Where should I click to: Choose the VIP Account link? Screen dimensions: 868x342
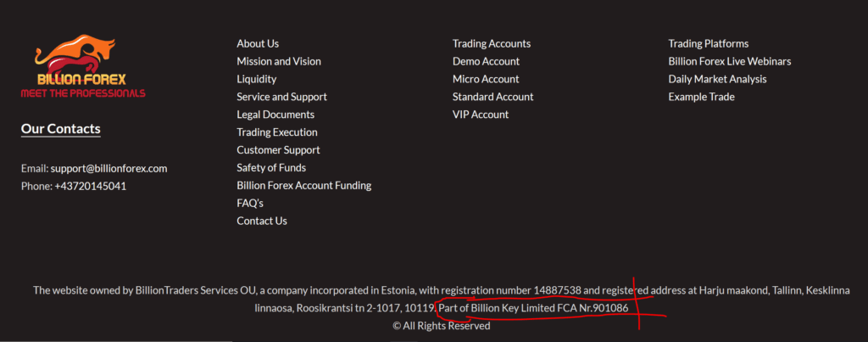481,115
